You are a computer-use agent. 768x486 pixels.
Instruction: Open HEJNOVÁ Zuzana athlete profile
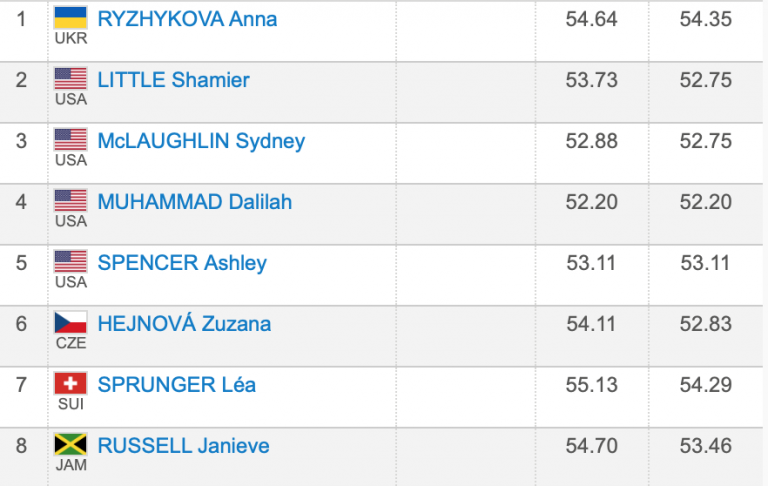point(184,324)
